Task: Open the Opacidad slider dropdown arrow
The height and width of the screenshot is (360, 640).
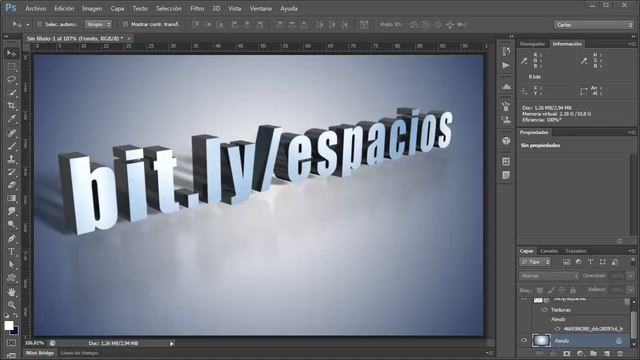Action: click(631, 276)
